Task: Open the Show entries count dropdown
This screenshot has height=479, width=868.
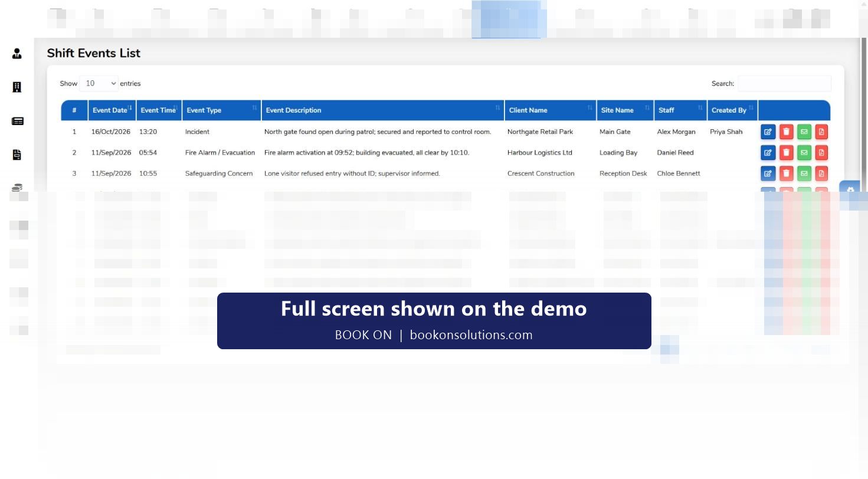Action: point(99,83)
